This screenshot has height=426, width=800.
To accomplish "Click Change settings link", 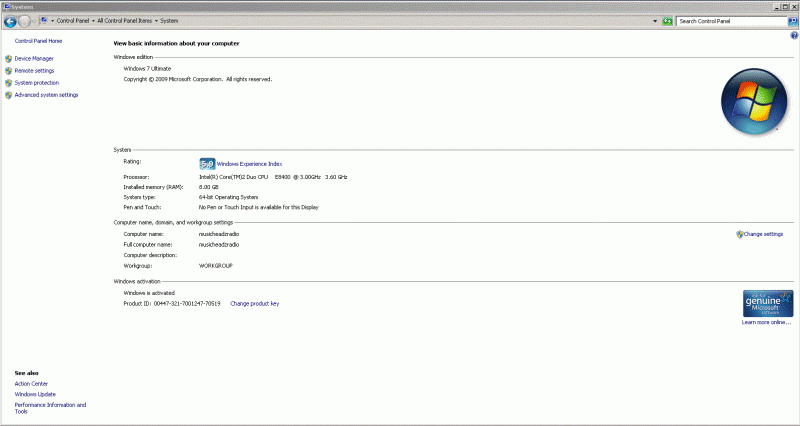I will coord(763,234).
